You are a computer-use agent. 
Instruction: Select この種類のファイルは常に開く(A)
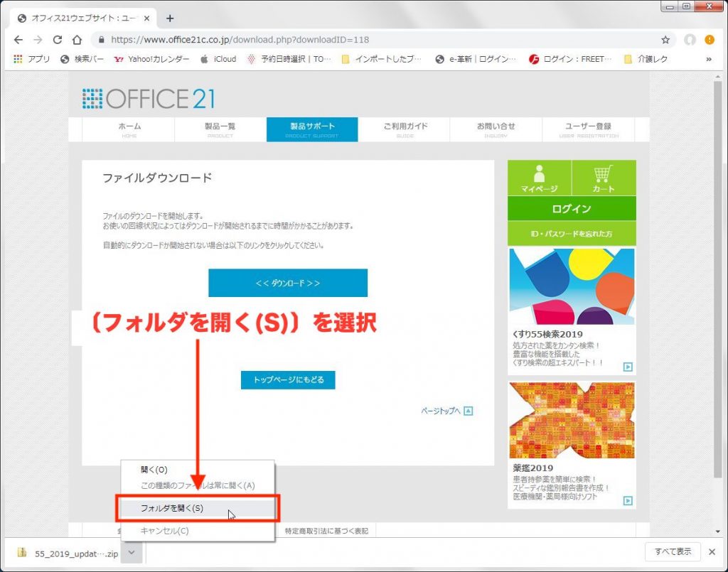pos(198,485)
